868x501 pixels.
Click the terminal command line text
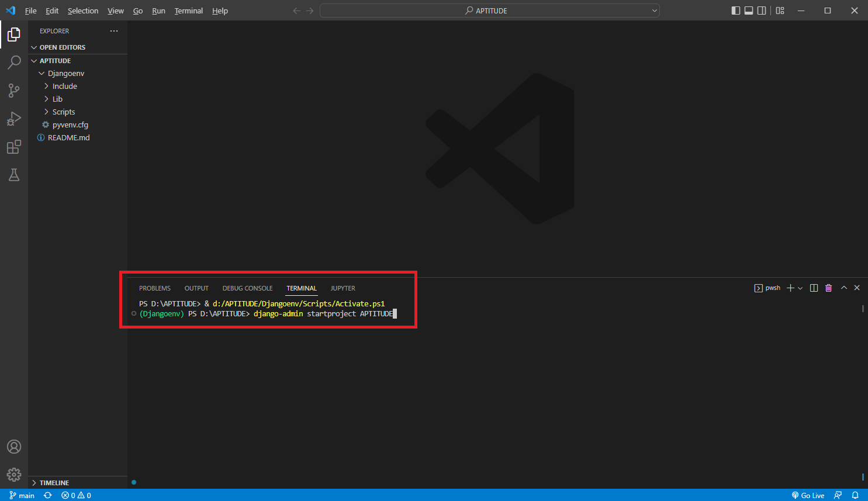pyautogui.click(x=323, y=314)
